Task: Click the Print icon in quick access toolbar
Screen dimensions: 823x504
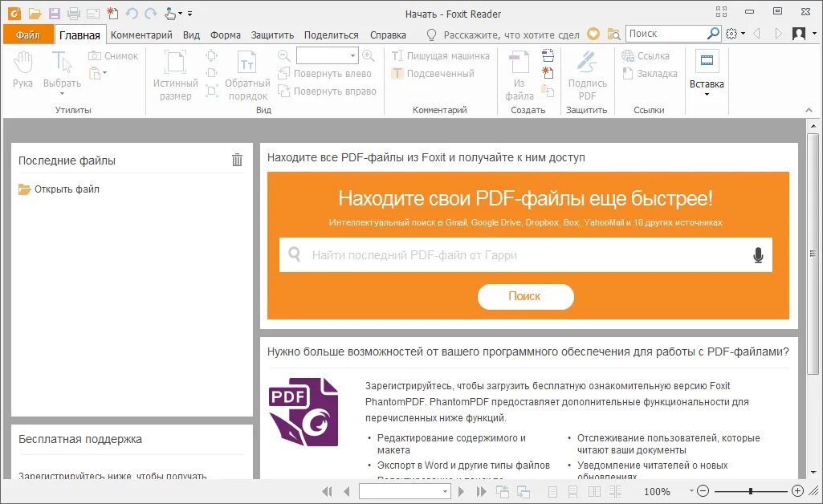Action: 74,14
